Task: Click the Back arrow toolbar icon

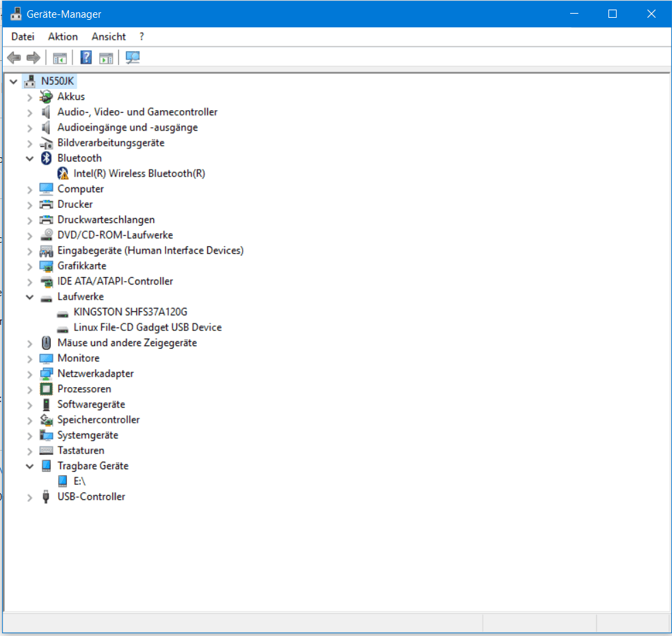Action: tap(14, 57)
